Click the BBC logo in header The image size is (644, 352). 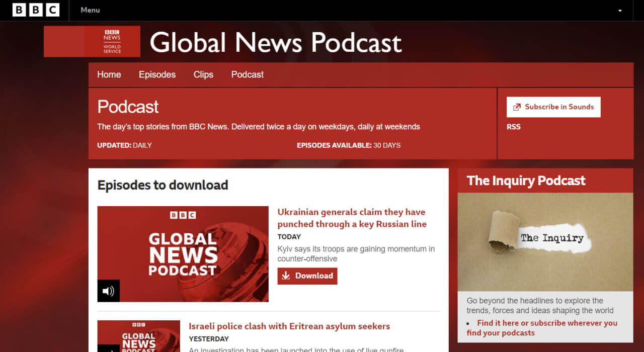(x=36, y=10)
